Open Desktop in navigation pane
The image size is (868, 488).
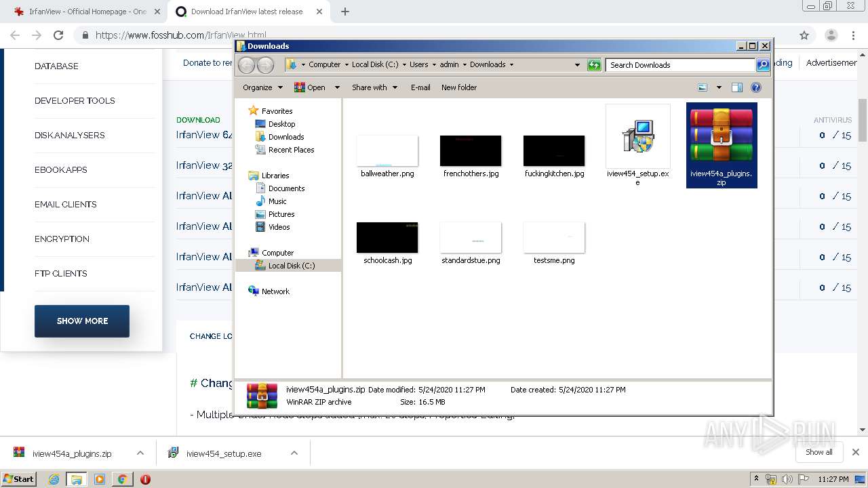click(x=281, y=124)
